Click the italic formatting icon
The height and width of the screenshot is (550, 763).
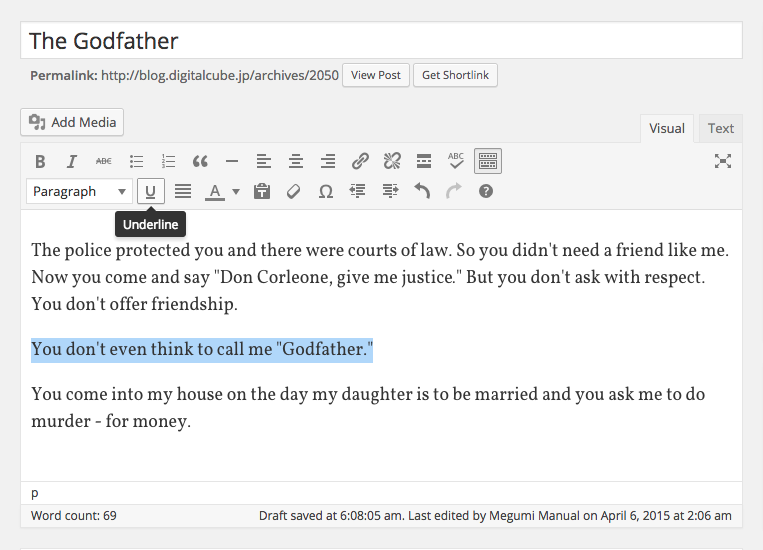click(x=72, y=161)
